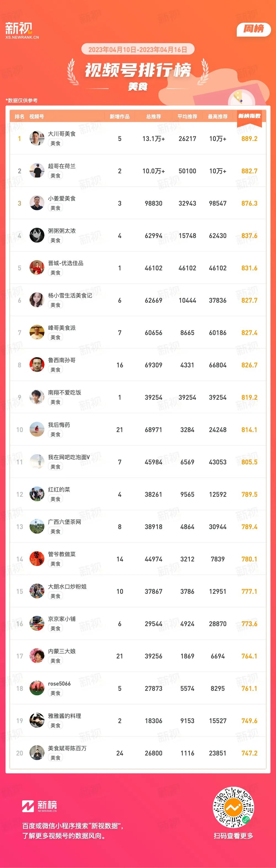Click the avatar of 鲁西南孙哥
This screenshot has width=276, height=868.
[37, 365]
